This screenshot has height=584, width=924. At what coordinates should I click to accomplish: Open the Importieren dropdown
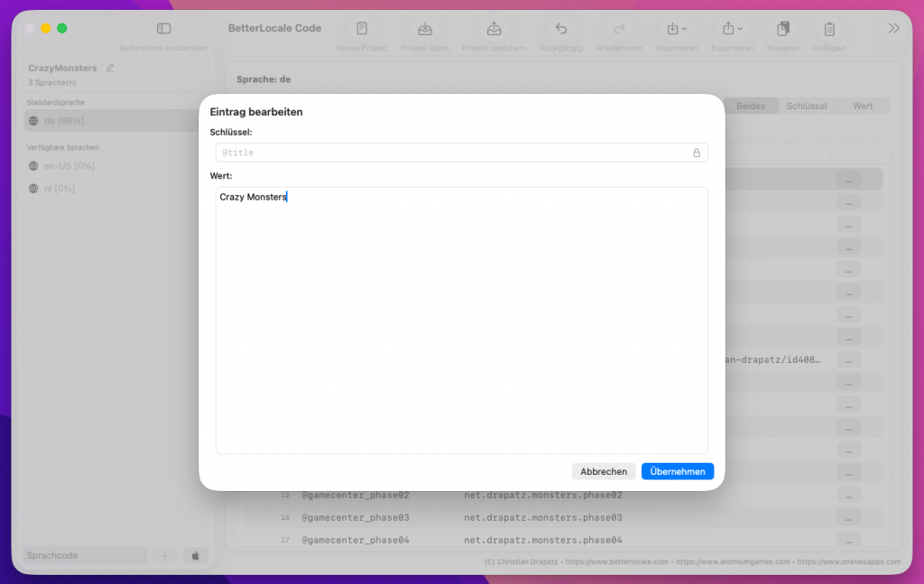click(x=676, y=29)
